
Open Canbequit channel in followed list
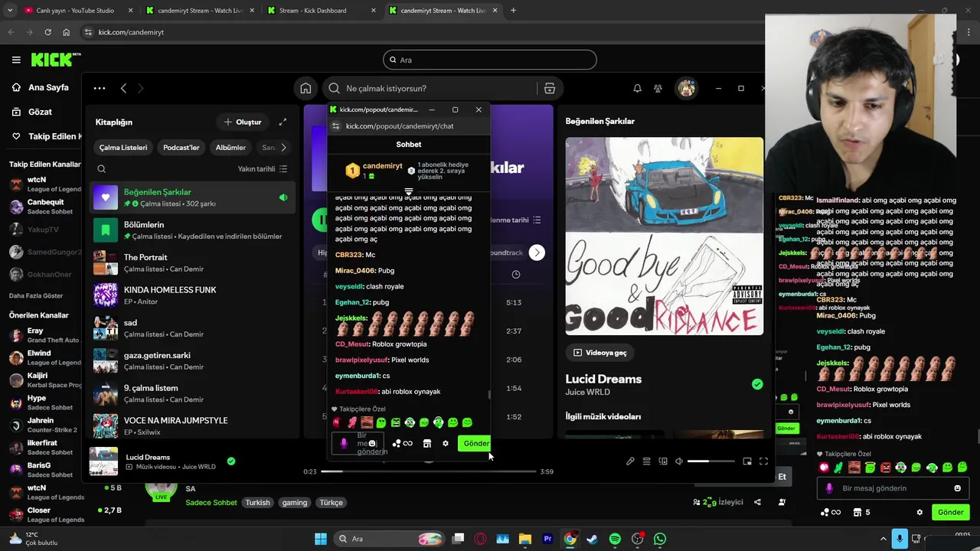44,207
